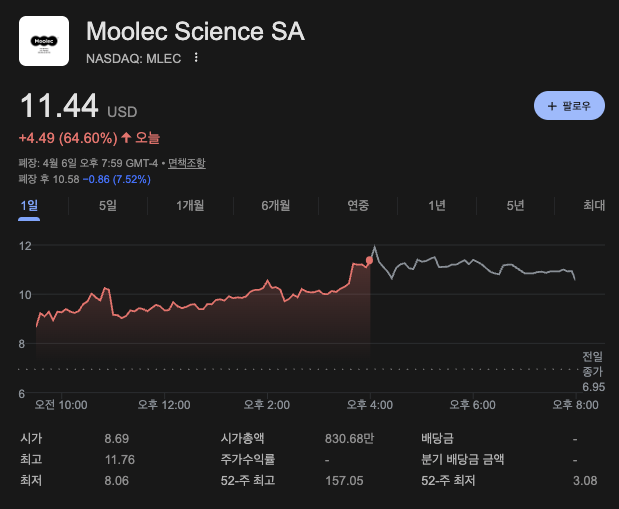Click the 시가 value 8.69
619x509 pixels.
coord(116,438)
